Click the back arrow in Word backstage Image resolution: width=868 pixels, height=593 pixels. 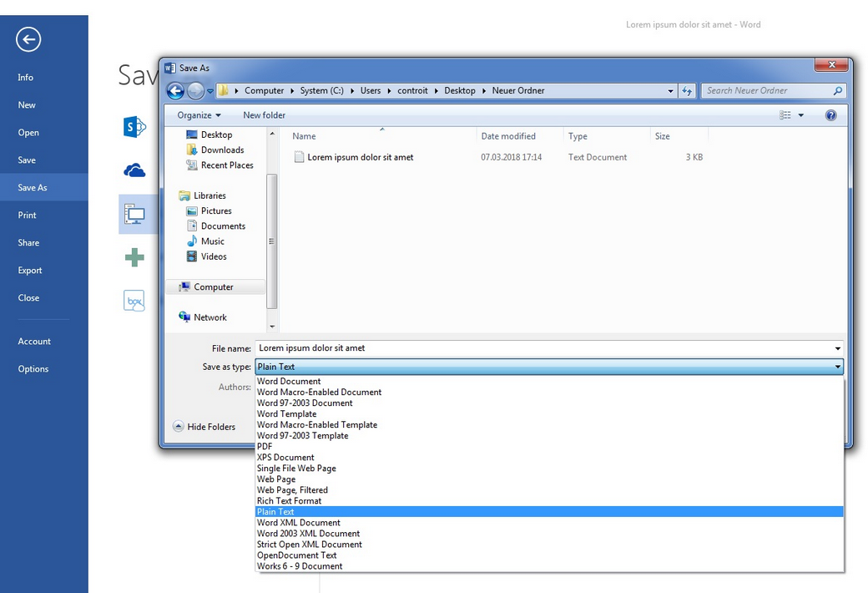(28, 39)
